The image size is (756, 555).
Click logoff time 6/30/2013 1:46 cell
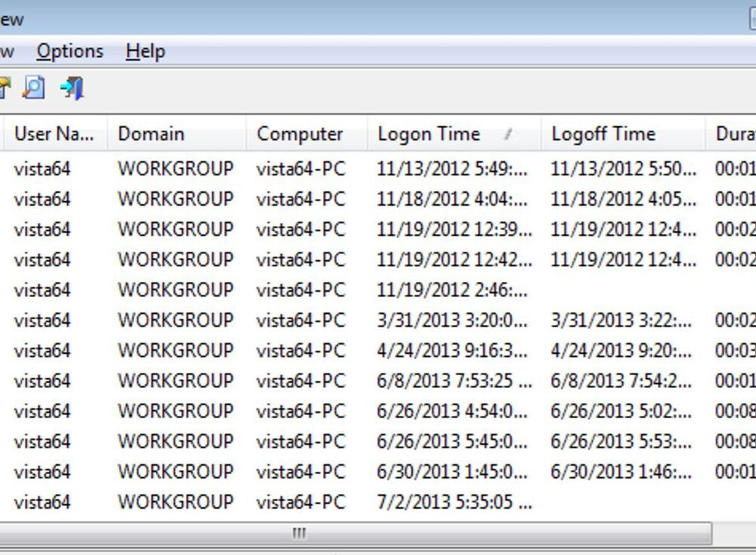click(621, 472)
